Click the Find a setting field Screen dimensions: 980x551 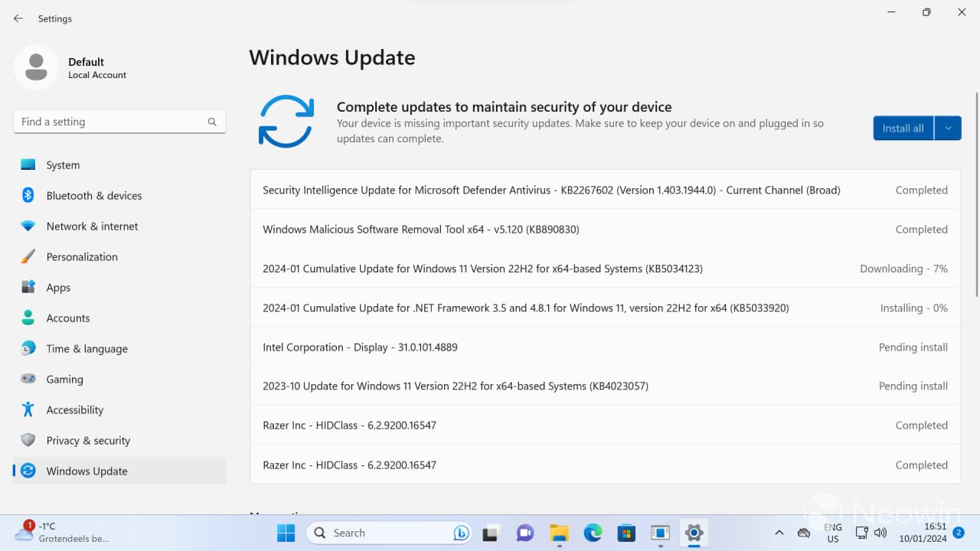(111, 122)
